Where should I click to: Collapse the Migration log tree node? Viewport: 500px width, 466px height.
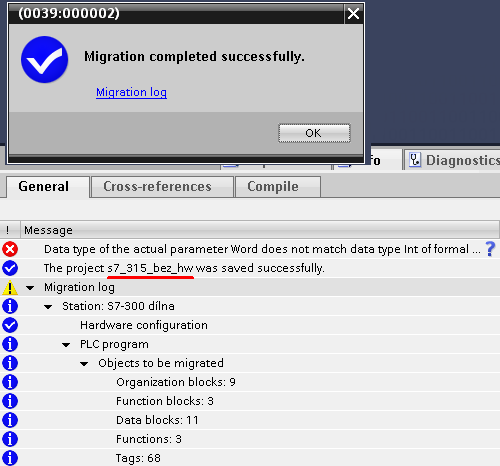(x=30, y=288)
